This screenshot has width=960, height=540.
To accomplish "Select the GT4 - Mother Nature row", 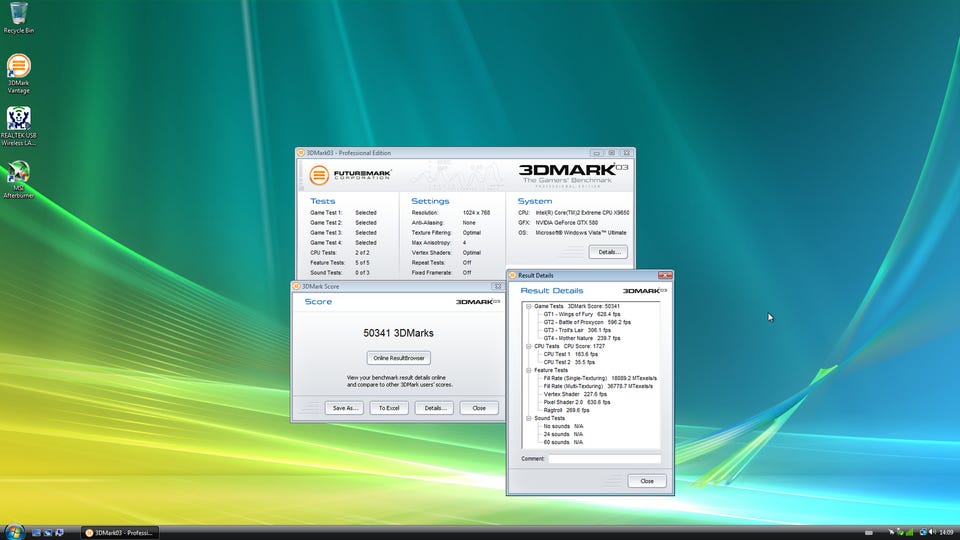I will [x=582, y=338].
